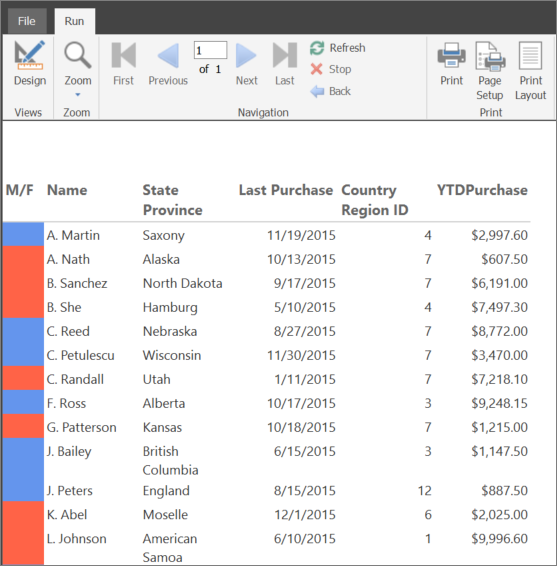The height and width of the screenshot is (566, 557).
Task: Click the Moselle state cell
Action: [165, 515]
